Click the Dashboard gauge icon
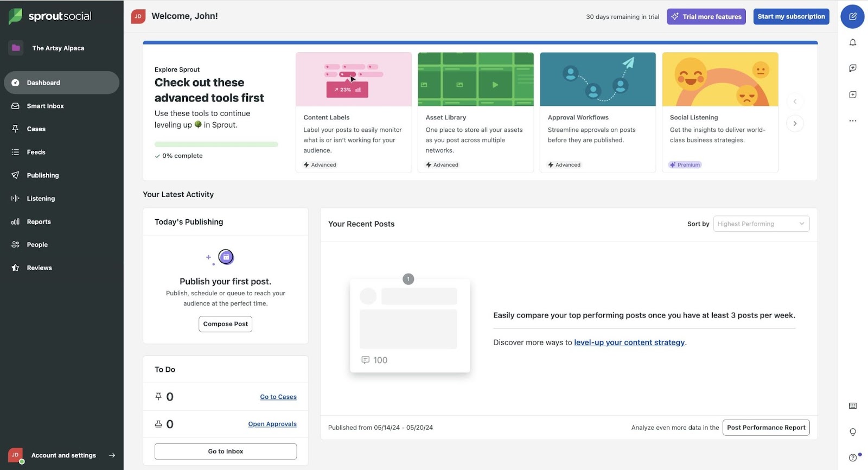Image resolution: width=868 pixels, height=470 pixels. point(15,82)
